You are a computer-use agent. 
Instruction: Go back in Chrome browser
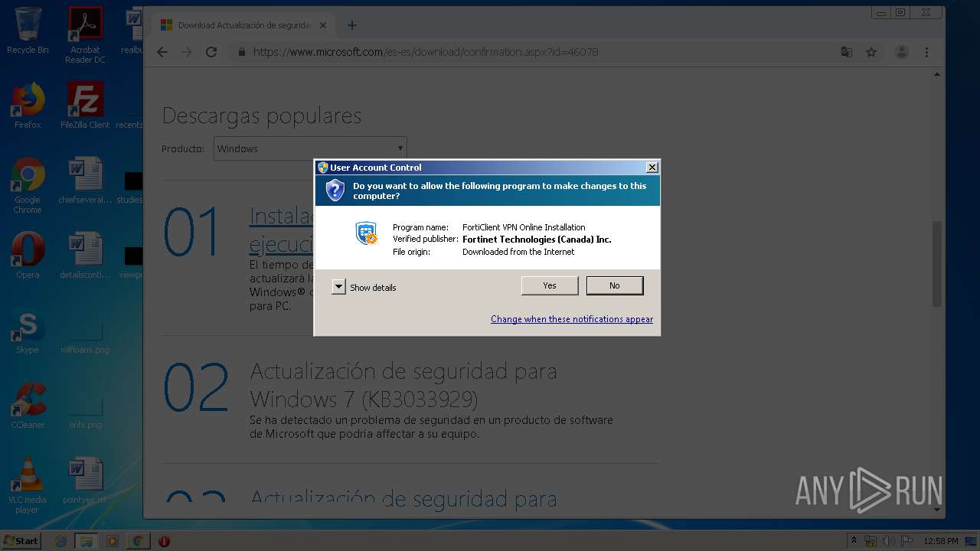tap(162, 52)
